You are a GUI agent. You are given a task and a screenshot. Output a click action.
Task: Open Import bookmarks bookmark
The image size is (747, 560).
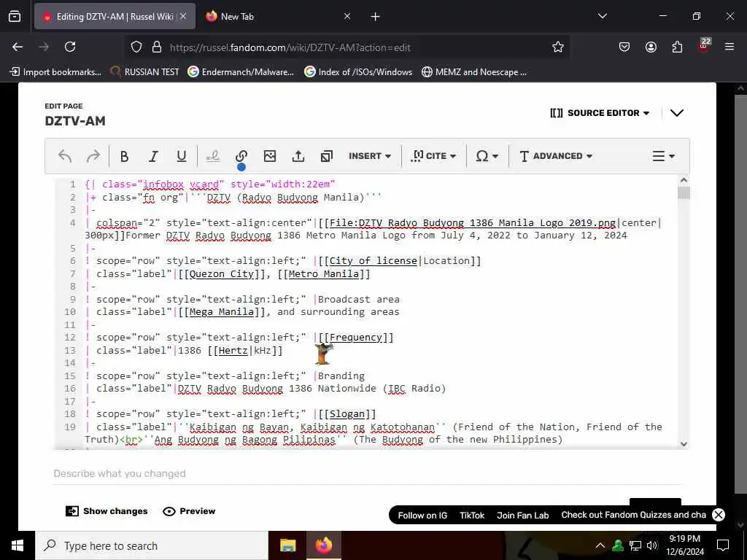55,72
